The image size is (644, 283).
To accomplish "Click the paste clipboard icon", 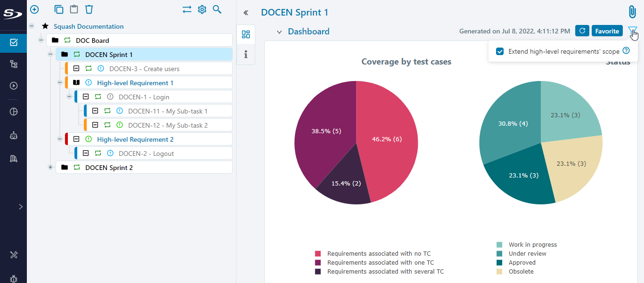I will [x=74, y=9].
